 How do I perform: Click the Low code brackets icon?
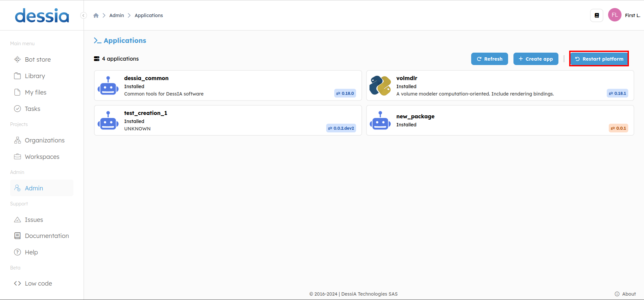coord(17,283)
